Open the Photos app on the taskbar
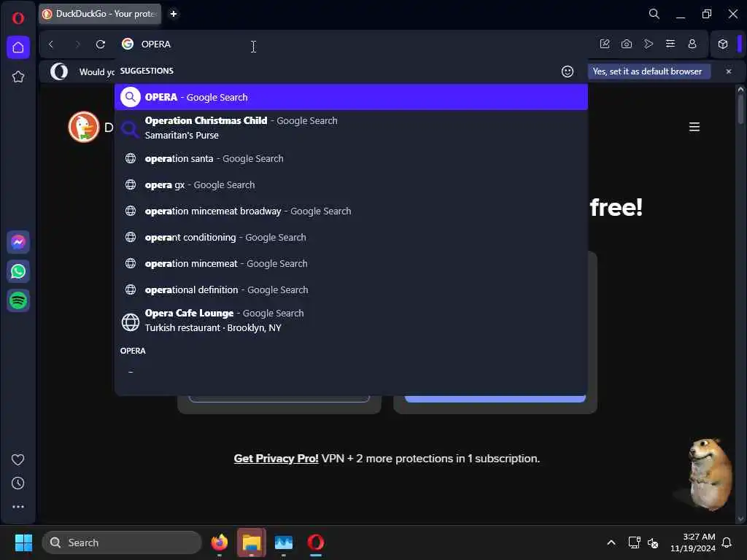The image size is (747, 560). (284, 542)
